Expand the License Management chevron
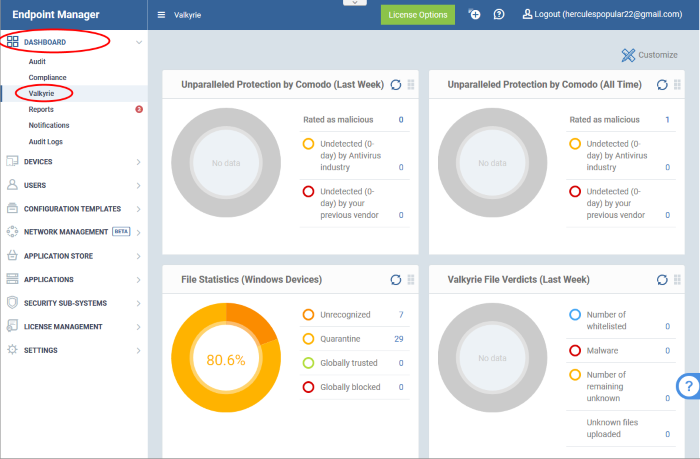The height and width of the screenshot is (459, 700). (x=138, y=327)
